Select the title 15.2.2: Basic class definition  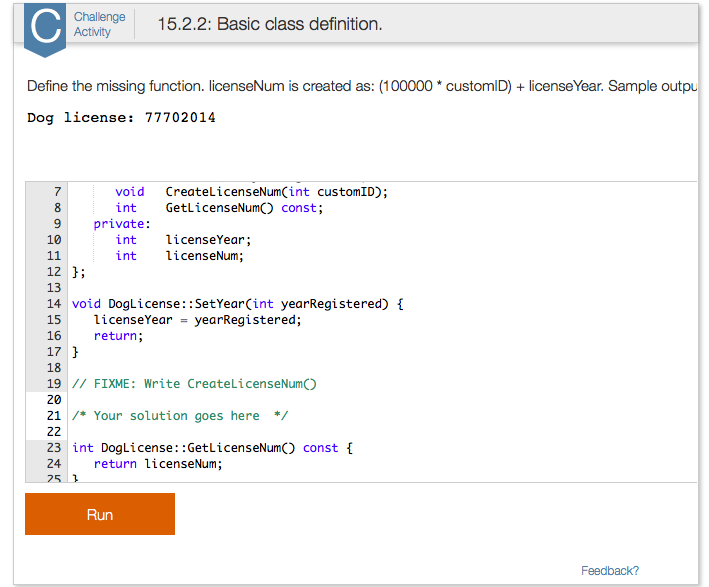(269, 24)
